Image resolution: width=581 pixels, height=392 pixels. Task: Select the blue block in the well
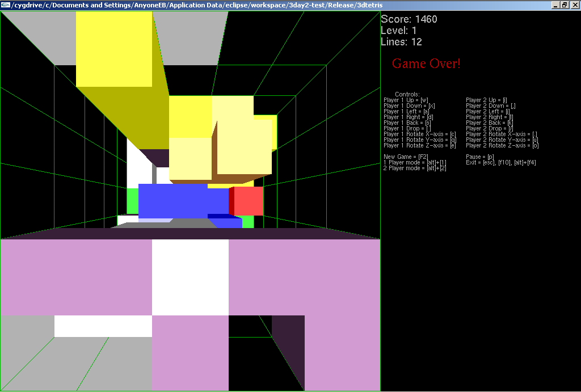point(182,200)
